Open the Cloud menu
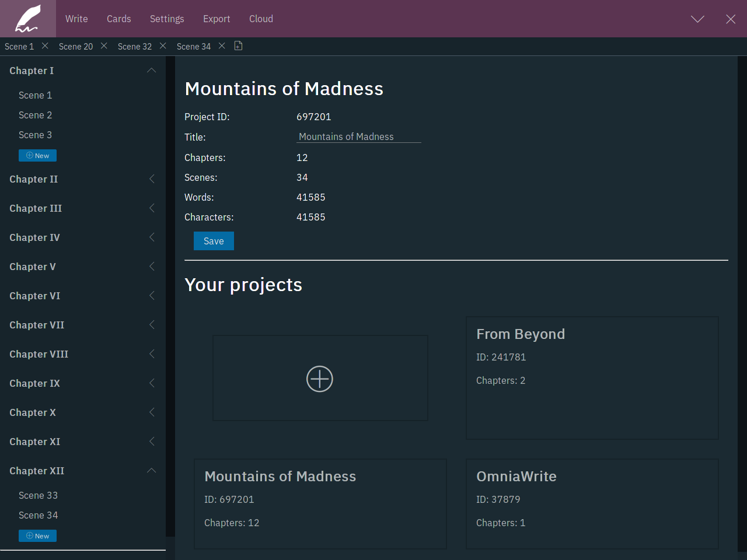This screenshot has width=747, height=560. [x=261, y=19]
